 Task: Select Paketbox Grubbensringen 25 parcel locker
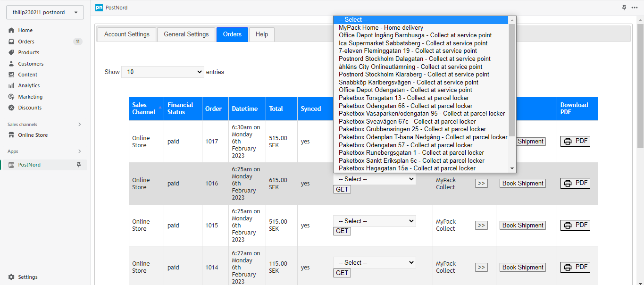point(421,129)
